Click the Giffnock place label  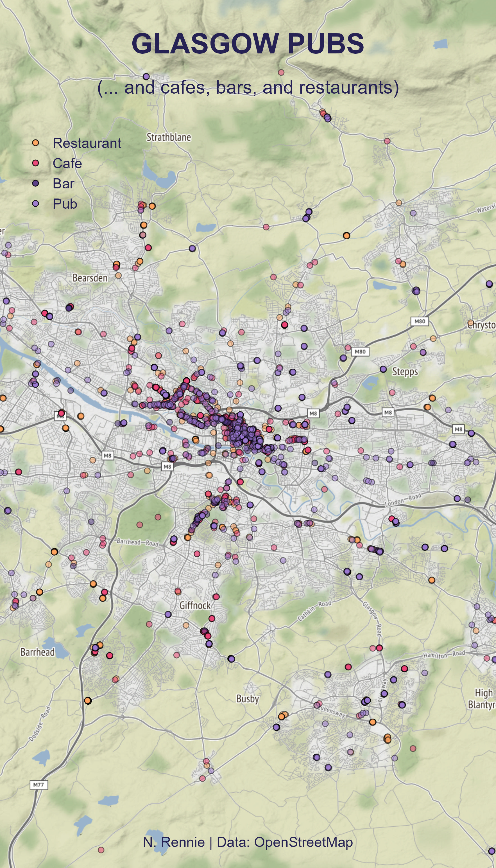[195, 606]
